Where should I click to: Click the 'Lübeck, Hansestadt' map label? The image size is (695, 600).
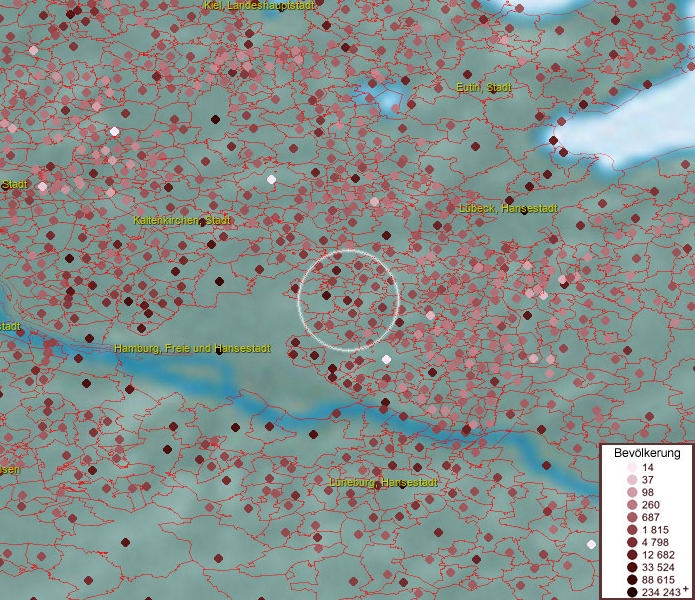point(508,208)
